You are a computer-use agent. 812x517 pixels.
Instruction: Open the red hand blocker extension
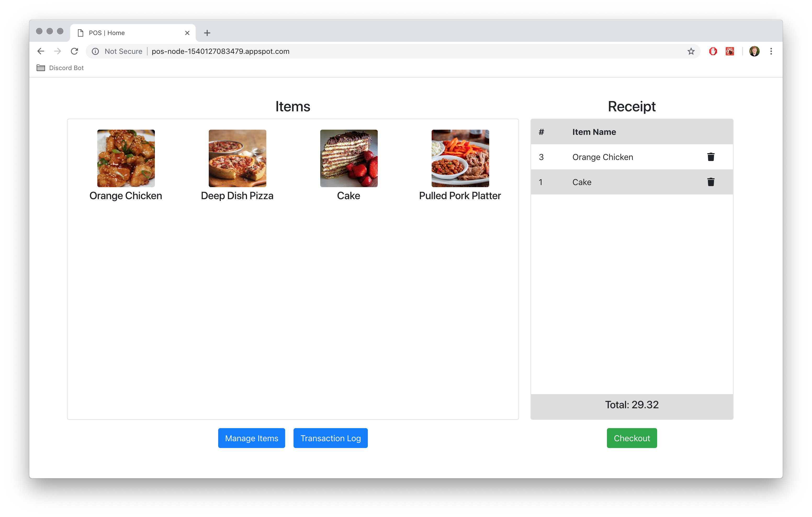(x=713, y=51)
